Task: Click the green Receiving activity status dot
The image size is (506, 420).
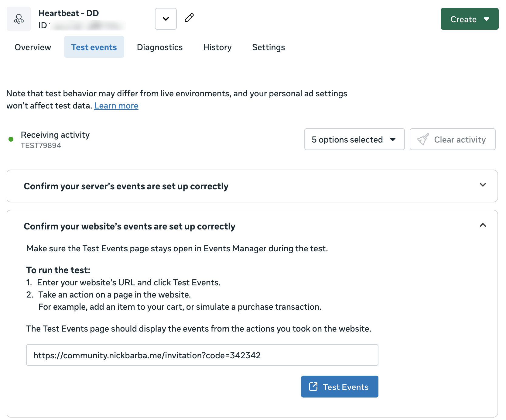Action: point(11,139)
